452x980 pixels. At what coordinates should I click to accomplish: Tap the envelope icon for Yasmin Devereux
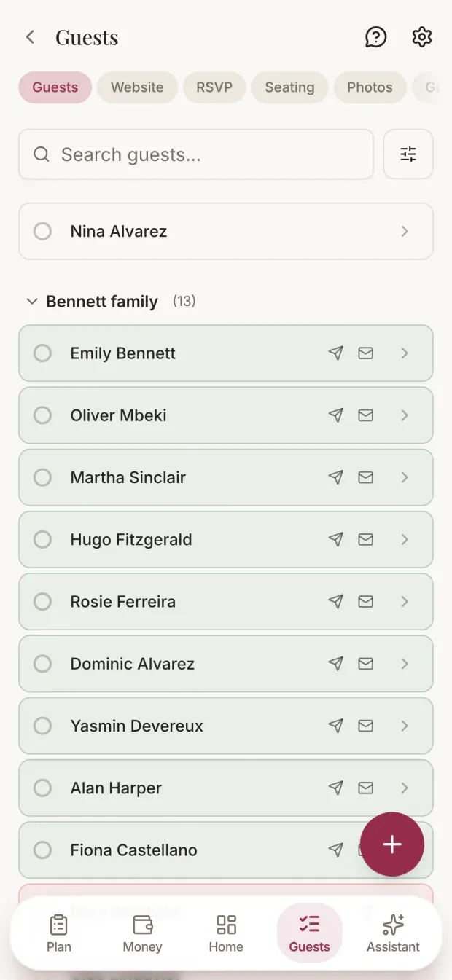click(x=366, y=726)
